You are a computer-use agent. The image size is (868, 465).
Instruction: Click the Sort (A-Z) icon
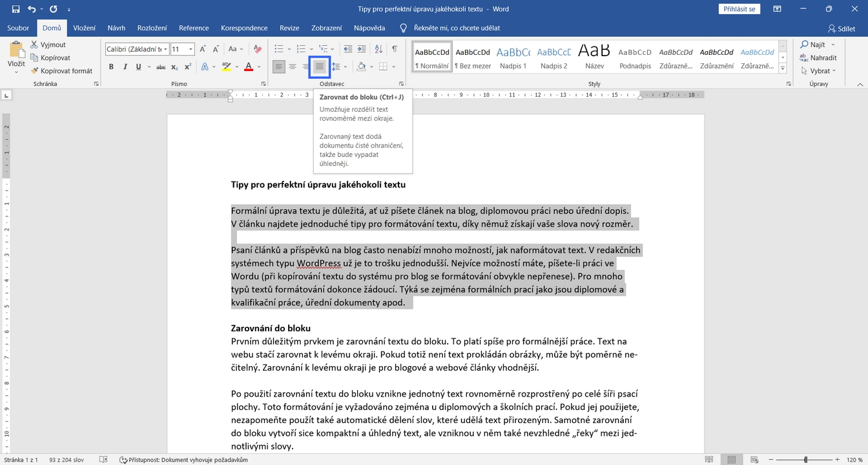pos(378,49)
